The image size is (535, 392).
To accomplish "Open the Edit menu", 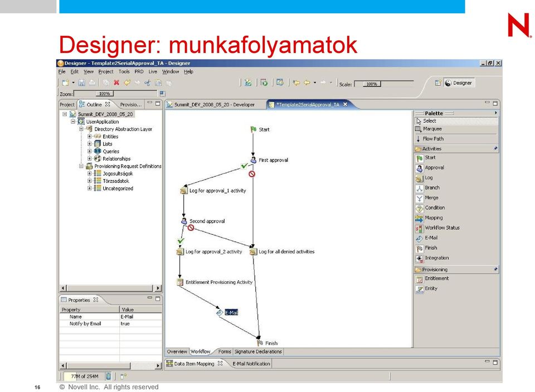I will 74,72.
